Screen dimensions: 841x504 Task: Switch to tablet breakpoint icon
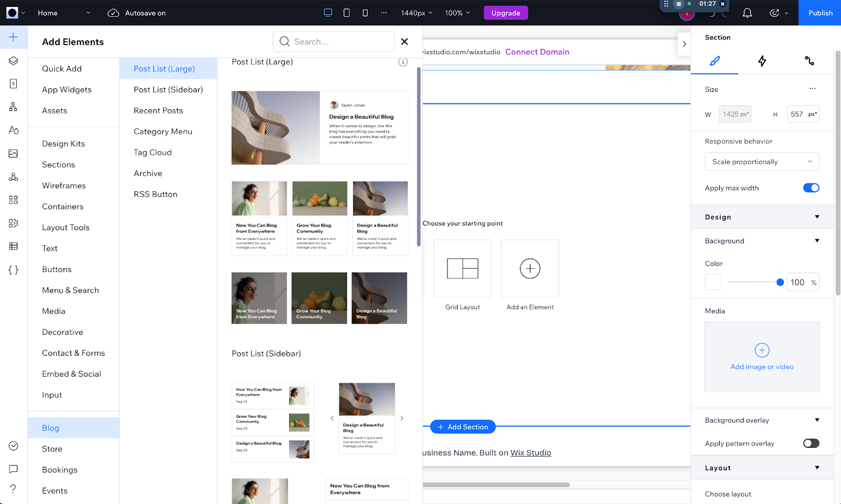[x=346, y=13]
